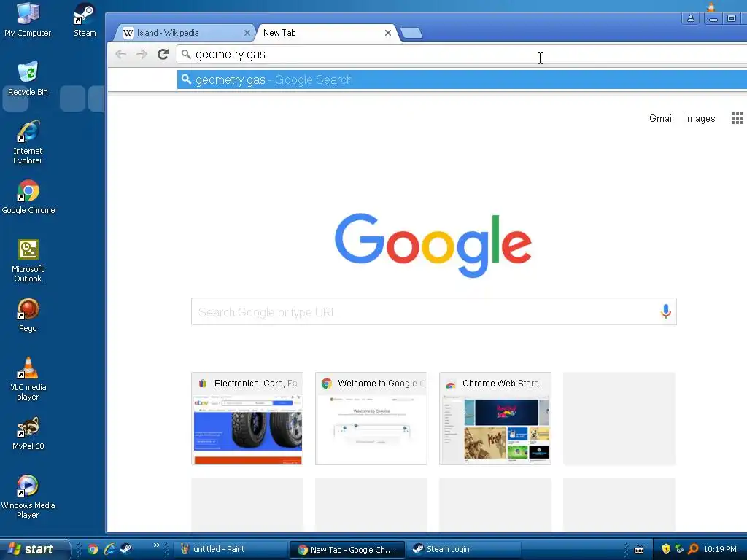Reload the page in Chrome
Screen dimensions: 747x560
coord(163,54)
